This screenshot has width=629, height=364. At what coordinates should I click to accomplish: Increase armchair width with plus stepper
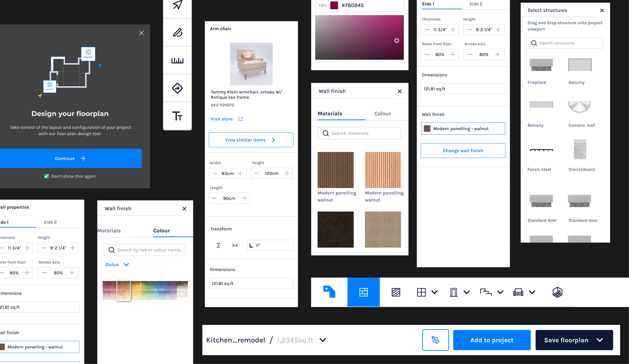point(240,173)
